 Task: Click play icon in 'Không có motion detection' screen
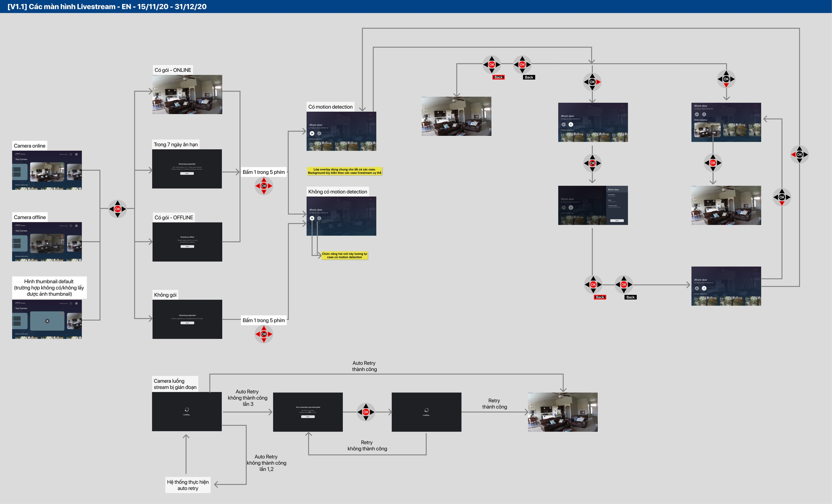tap(312, 218)
